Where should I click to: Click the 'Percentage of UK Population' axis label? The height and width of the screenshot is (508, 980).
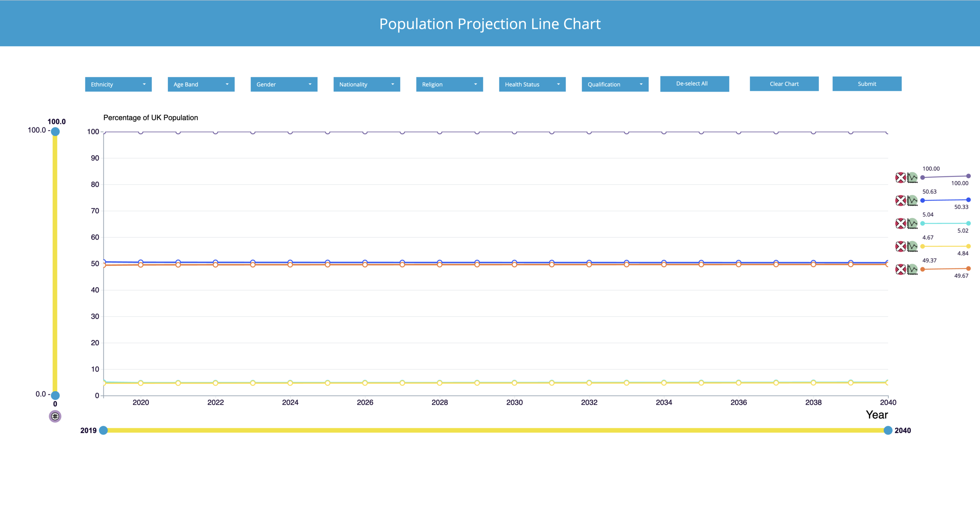(x=151, y=118)
